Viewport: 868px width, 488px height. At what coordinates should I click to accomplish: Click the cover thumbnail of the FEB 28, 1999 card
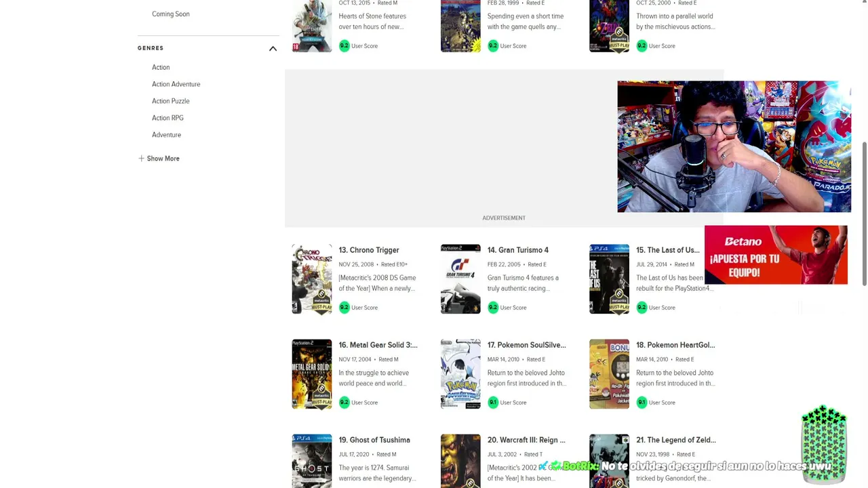point(460,26)
